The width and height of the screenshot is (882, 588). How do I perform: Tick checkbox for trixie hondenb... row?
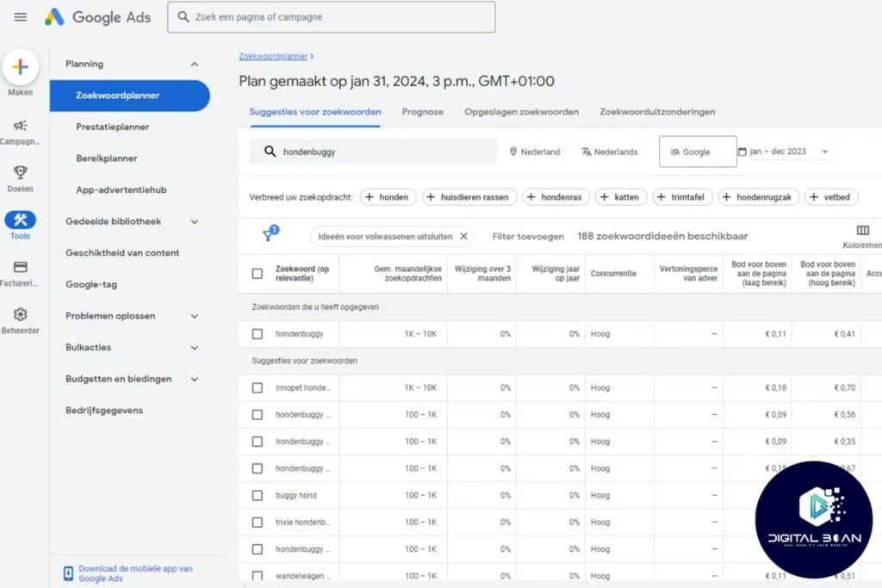click(x=257, y=523)
